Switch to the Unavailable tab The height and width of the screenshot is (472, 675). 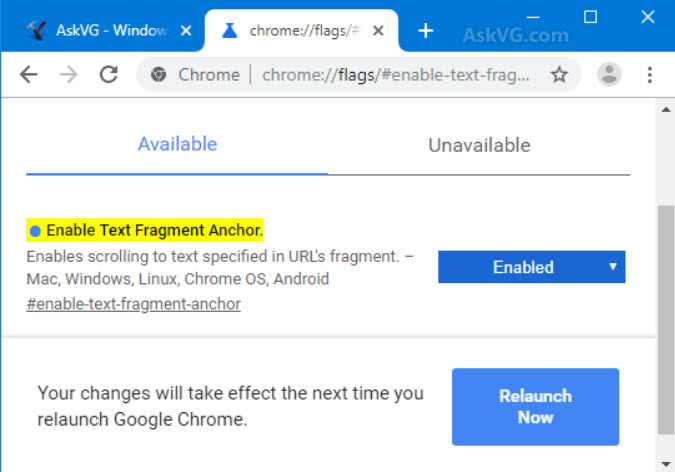[x=479, y=145]
